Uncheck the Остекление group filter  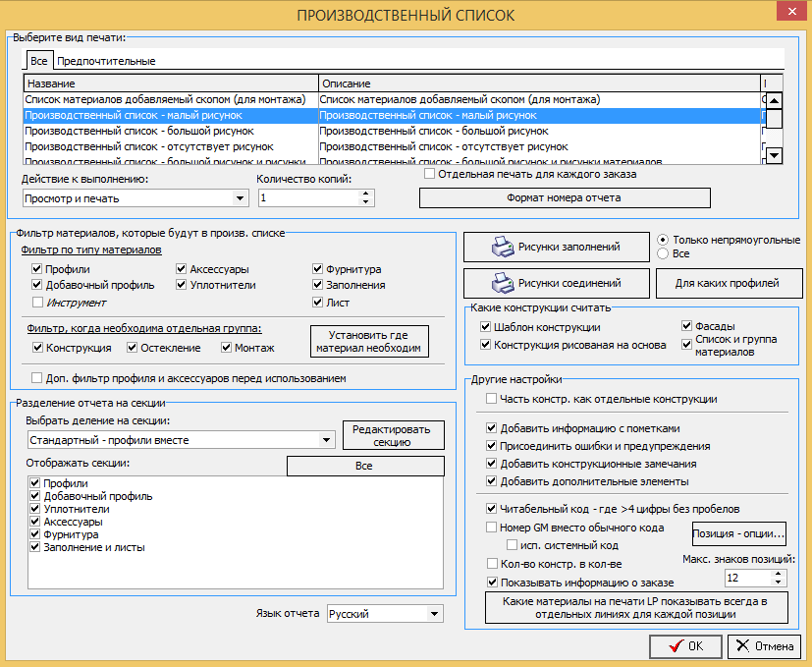132,348
